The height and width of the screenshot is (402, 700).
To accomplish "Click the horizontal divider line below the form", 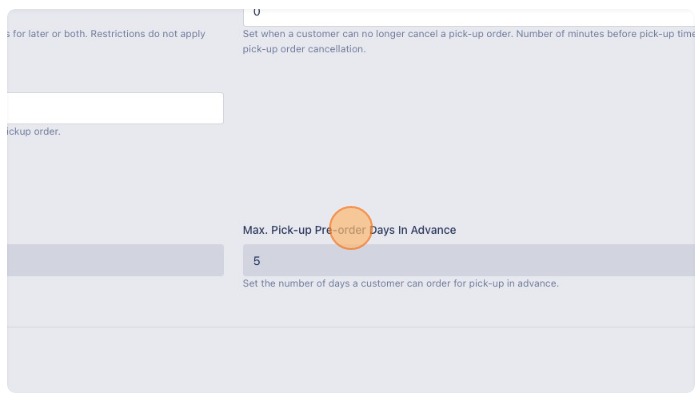I will click(351, 327).
